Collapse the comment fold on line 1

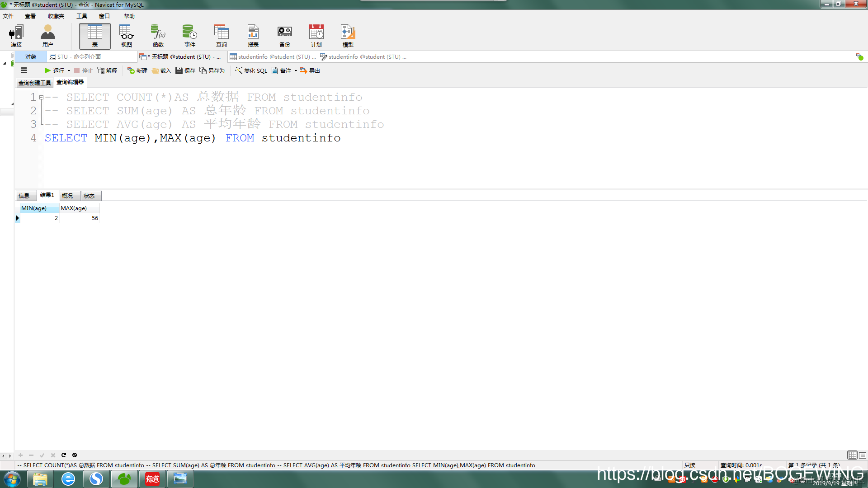click(41, 97)
